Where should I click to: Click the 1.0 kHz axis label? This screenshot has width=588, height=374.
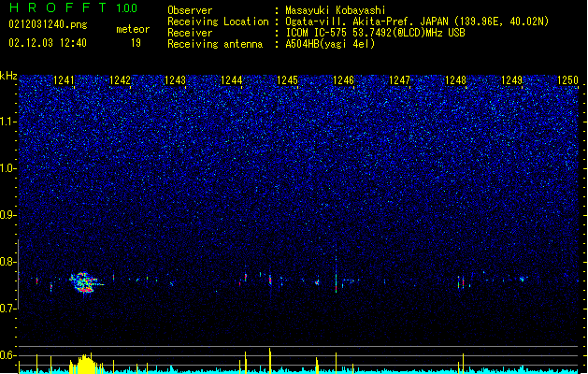click(x=8, y=168)
